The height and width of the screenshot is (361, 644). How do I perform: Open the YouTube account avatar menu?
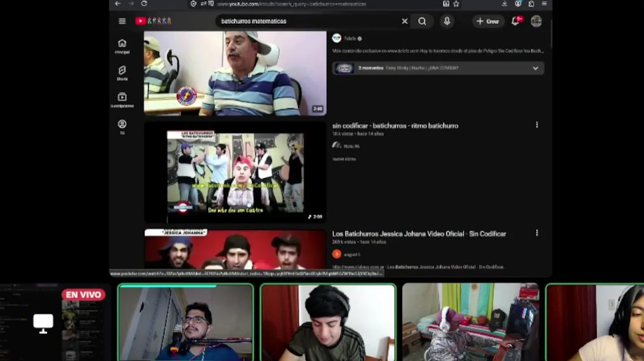click(x=536, y=21)
